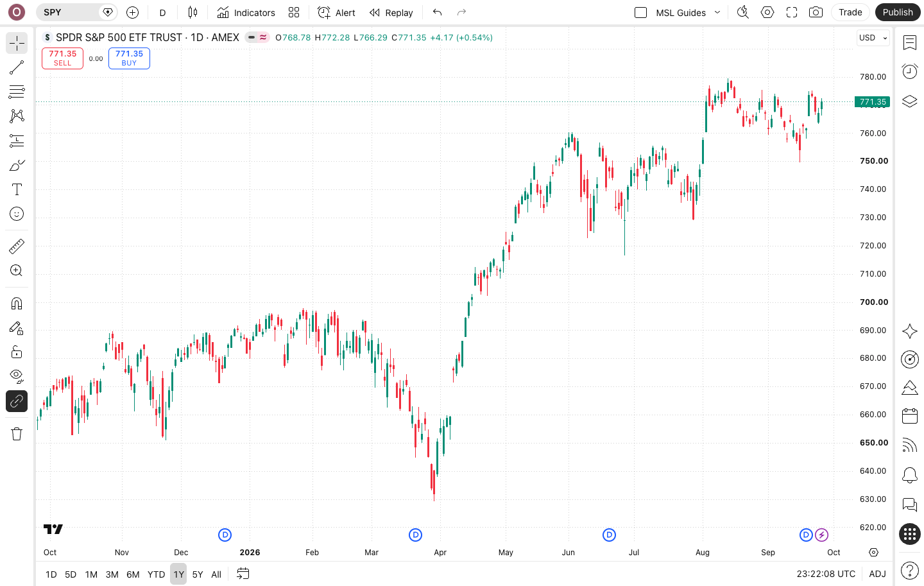Viewport: 924px width, 586px height.
Task: Remove drawings with the trash icon
Action: pyautogui.click(x=17, y=435)
